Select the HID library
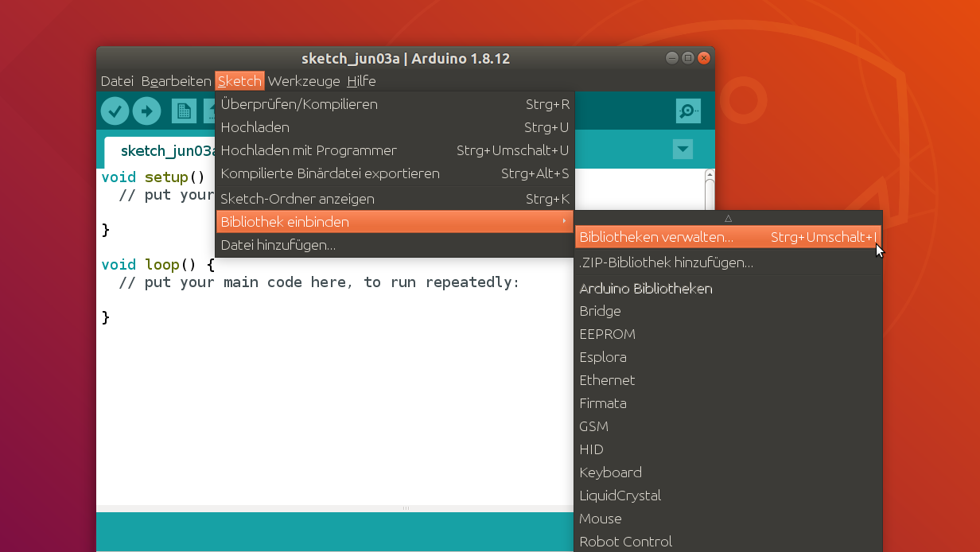 coord(728,449)
